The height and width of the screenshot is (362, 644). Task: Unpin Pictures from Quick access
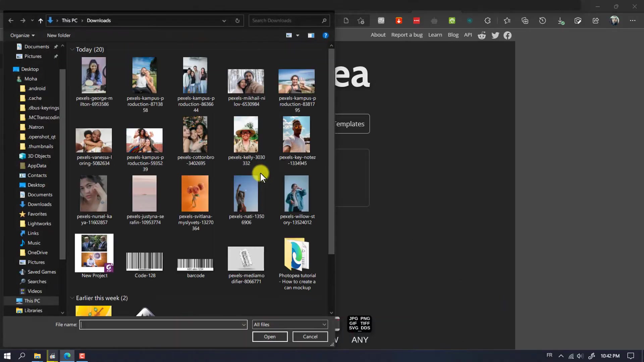coord(56,56)
